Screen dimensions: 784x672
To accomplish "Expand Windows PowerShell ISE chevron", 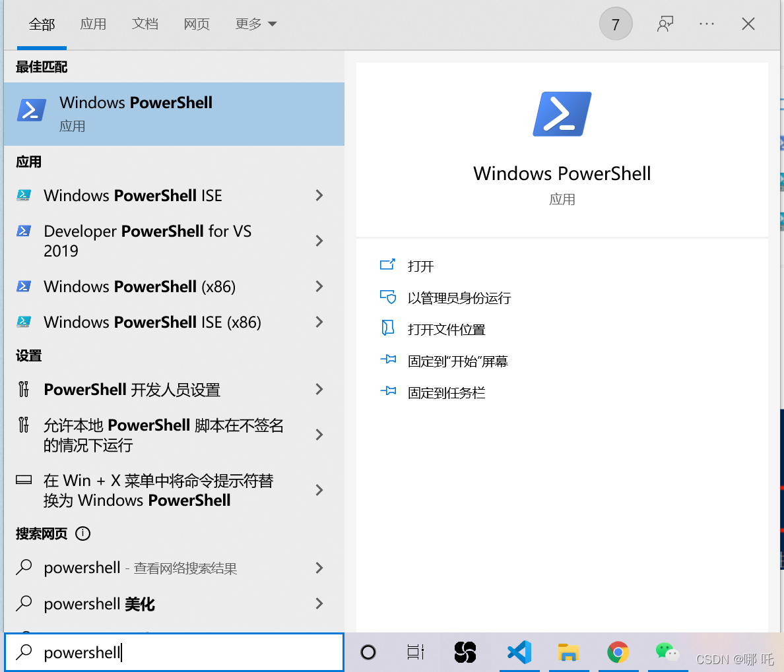I will click(x=319, y=195).
